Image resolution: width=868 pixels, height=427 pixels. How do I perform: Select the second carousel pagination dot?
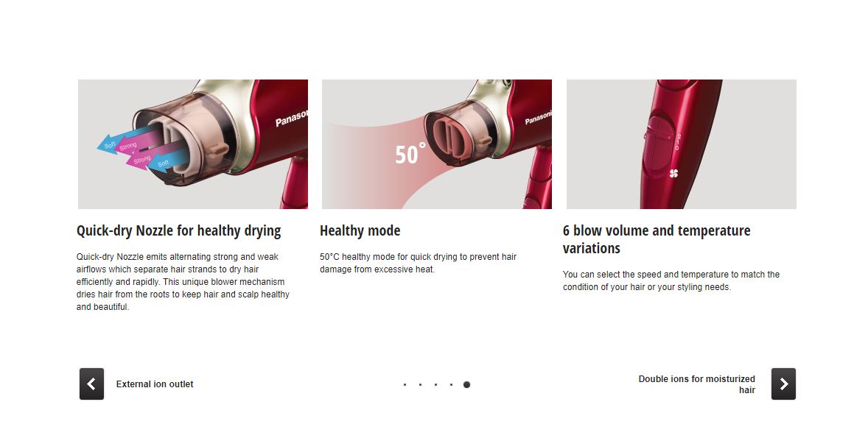[420, 384]
